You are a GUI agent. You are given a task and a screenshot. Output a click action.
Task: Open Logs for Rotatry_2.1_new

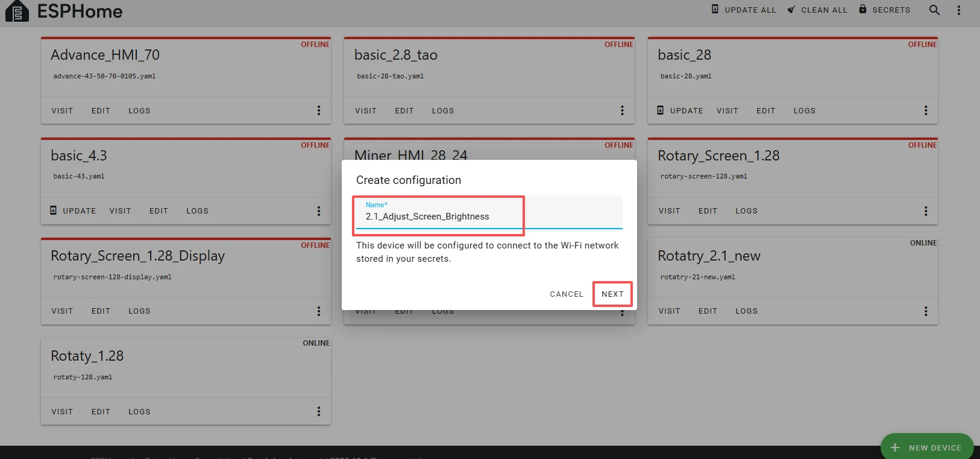coord(746,311)
